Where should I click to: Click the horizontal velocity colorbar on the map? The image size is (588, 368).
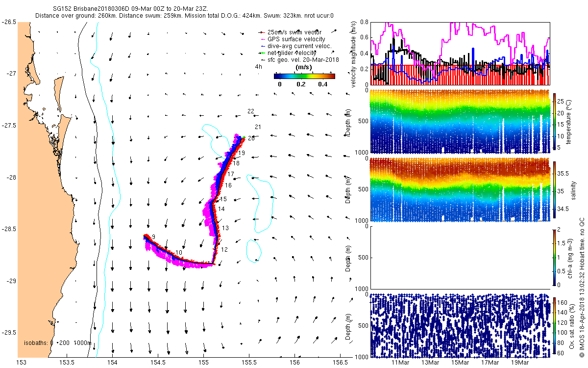click(304, 76)
